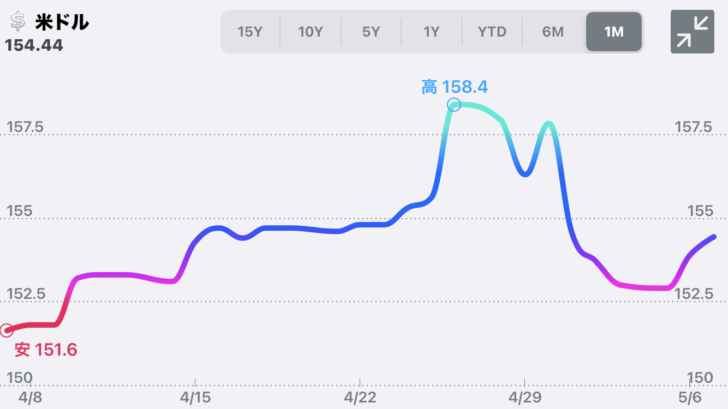Screen dimensions: 728x409
Task: Show the 5Y chart range
Action: click(371, 32)
